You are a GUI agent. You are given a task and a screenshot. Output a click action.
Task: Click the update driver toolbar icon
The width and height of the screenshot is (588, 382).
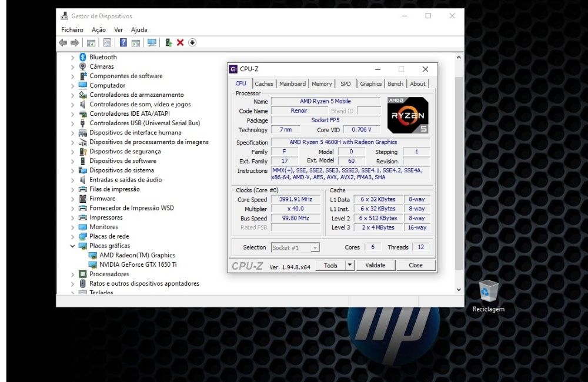(169, 43)
